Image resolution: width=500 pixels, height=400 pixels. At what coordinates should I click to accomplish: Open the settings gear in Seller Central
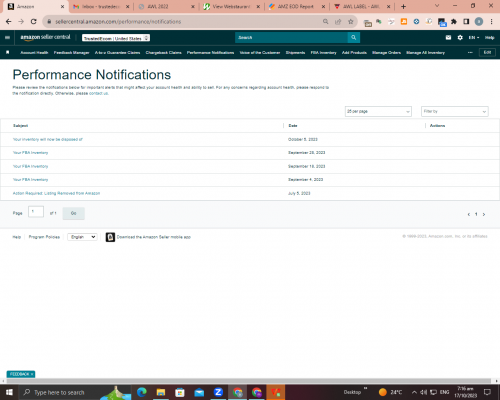[460, 38]
